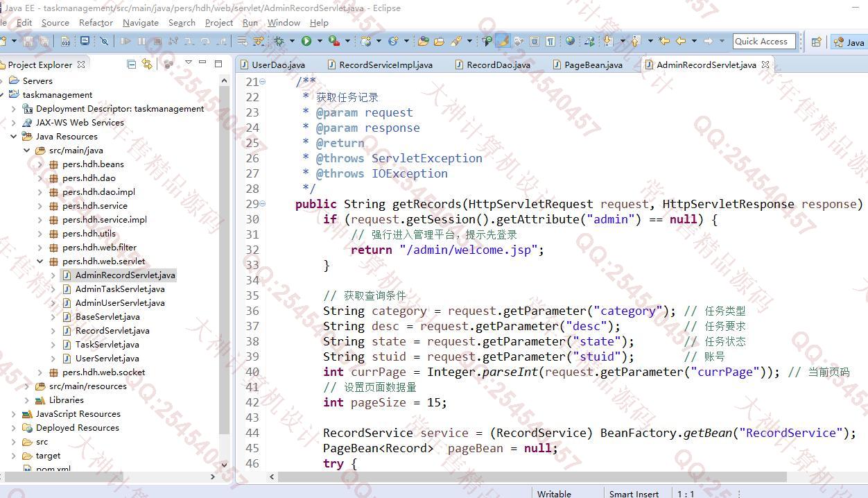Click the Search flashlight toolbar icon
The height and width of the screenshot is (498, 868).
pos(455,42)
